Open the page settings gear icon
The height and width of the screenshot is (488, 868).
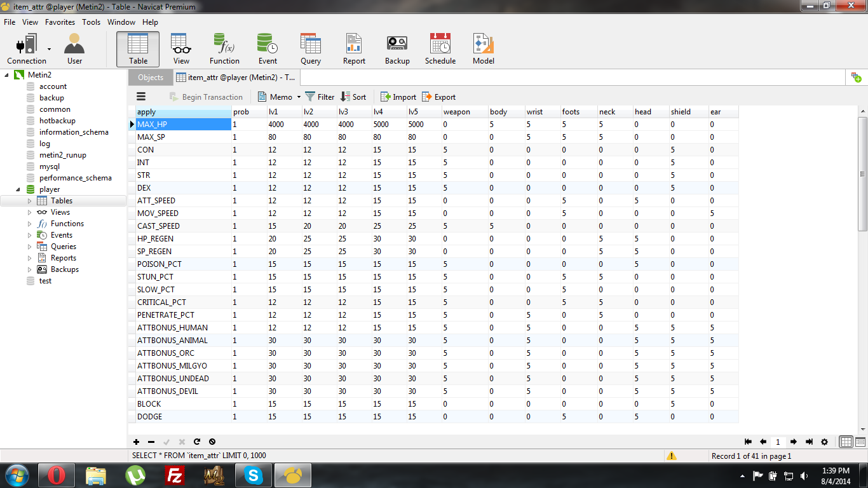(825, 442)
